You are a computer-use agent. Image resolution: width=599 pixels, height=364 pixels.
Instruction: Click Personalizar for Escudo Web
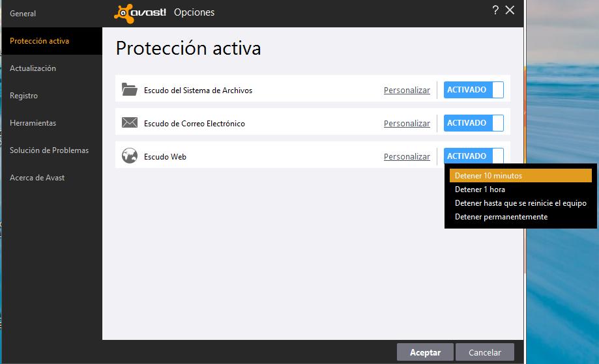[x=407, y=157]
